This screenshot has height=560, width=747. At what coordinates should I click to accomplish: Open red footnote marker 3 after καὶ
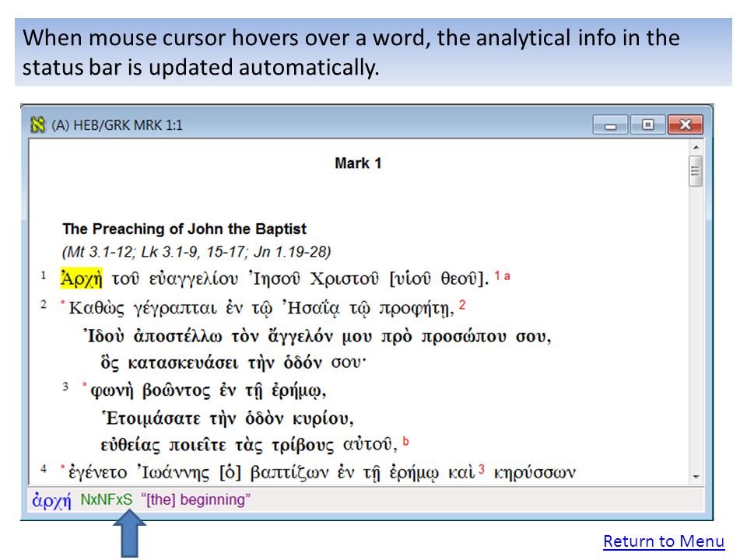point(482,469)
